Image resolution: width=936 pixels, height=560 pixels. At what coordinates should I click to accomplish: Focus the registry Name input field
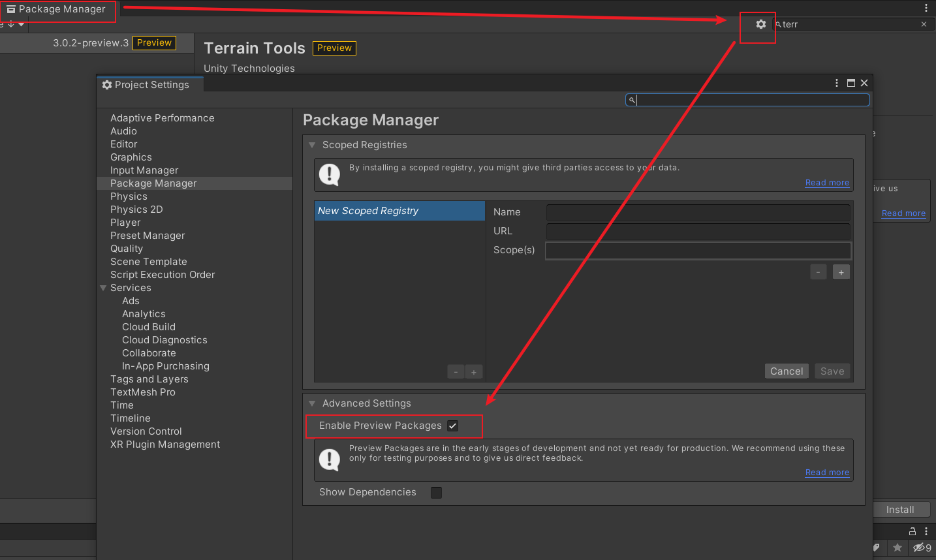pyautogui.click(x=698, y=212)
